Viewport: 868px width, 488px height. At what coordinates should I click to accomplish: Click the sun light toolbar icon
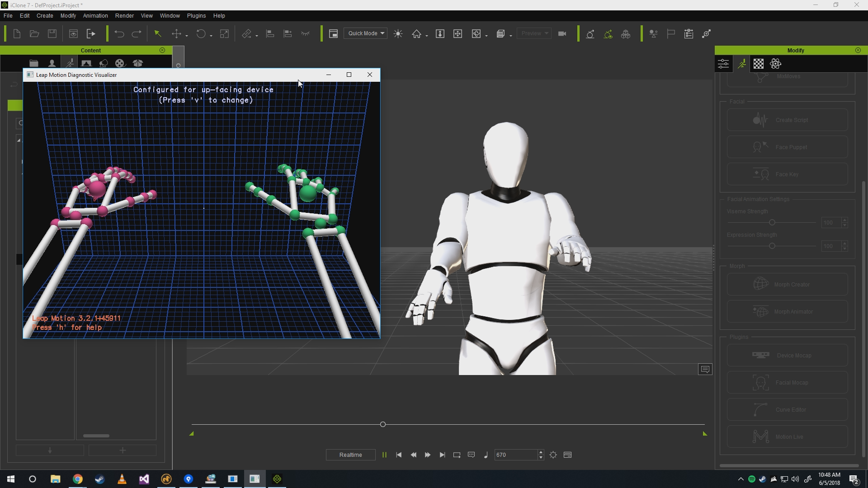click(x=398, y=34)
